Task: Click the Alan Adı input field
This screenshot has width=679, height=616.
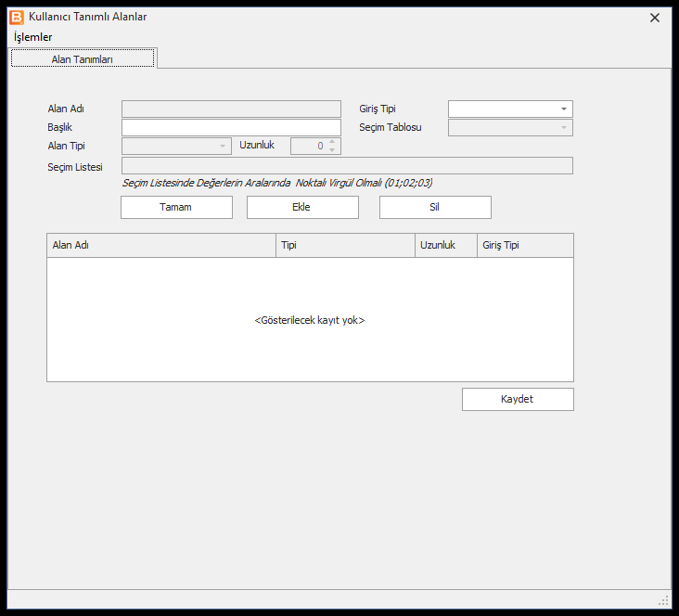Action: [231, 109]
